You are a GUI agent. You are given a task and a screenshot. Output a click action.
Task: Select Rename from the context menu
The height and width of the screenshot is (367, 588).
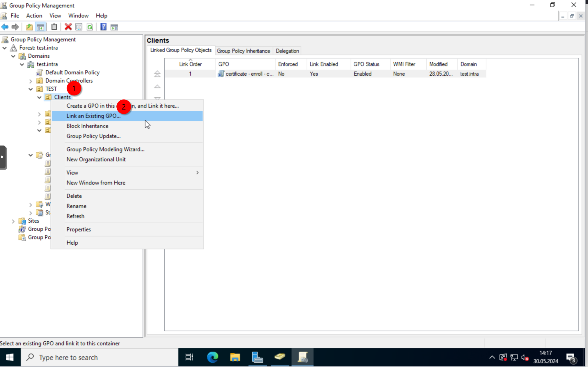pos(127,206)
